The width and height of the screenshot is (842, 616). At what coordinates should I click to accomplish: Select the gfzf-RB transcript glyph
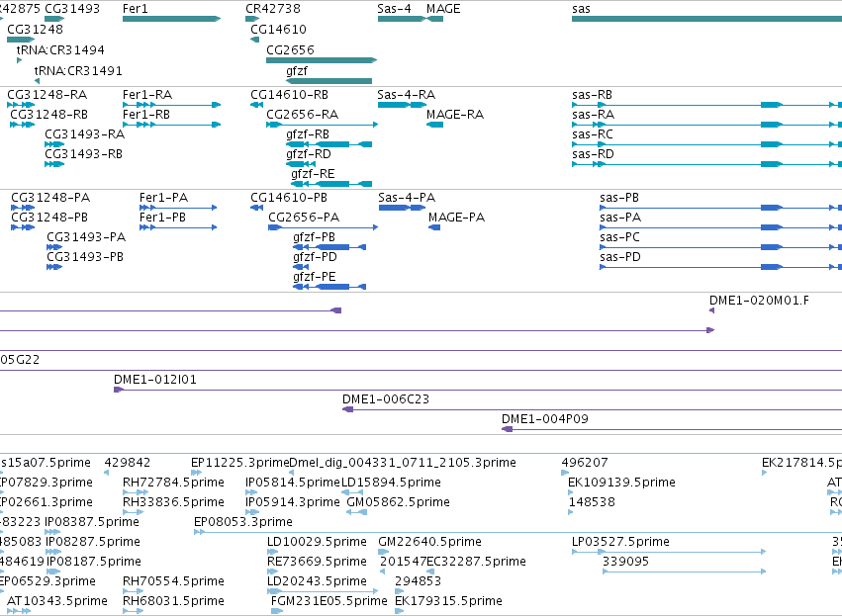328,144
